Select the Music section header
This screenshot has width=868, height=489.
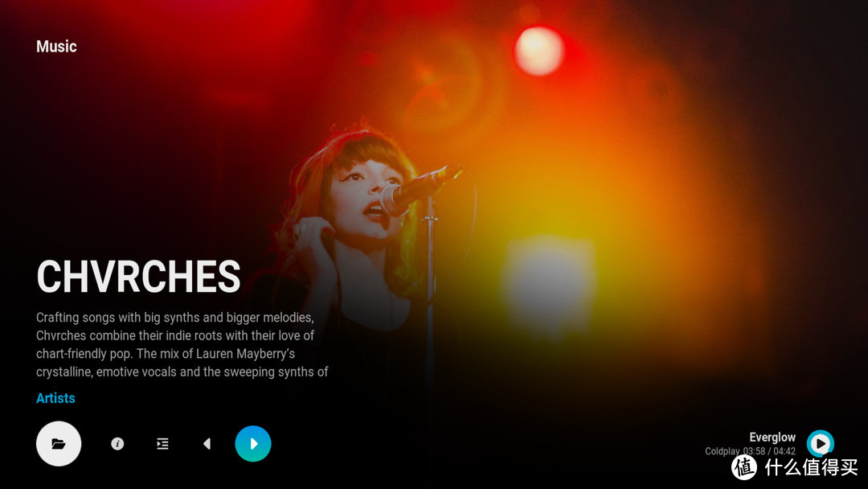(56, 47)
